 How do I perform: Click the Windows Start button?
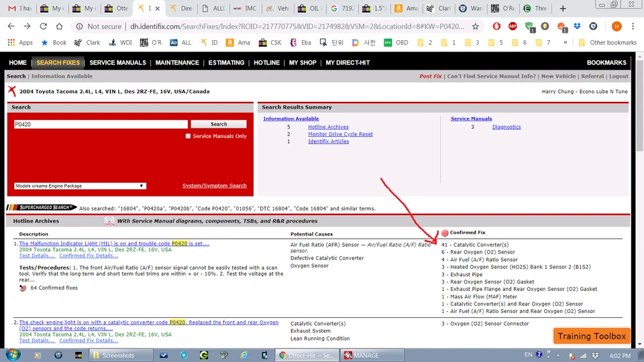click(13, 355)
